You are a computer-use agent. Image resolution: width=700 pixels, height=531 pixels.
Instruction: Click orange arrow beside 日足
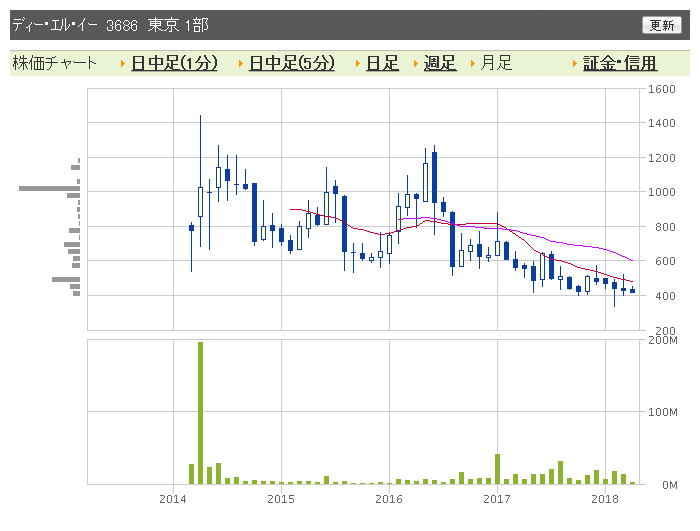(358, 63)
